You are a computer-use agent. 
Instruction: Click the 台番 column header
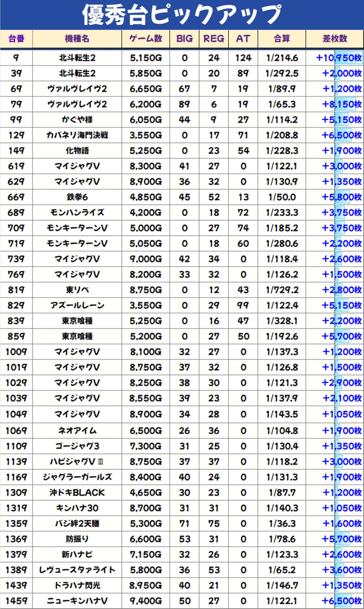[x=16, y=39]
